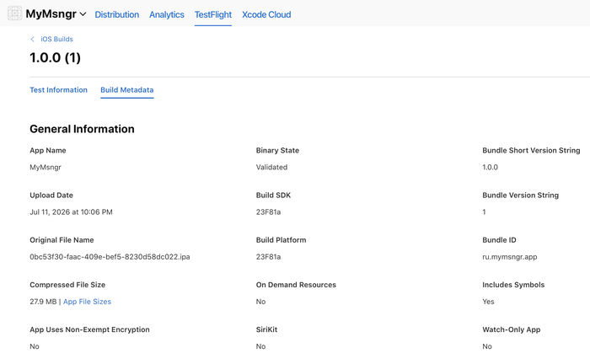
Task: Click the Includes Symbols label
Action: [513, 285]
